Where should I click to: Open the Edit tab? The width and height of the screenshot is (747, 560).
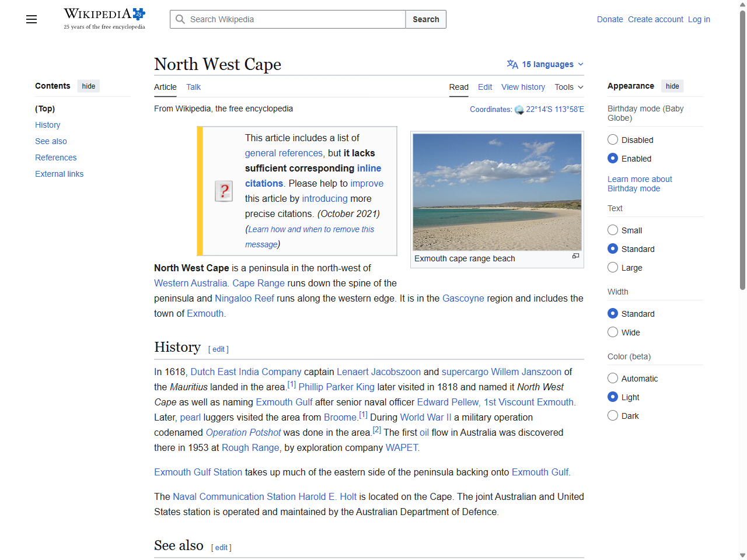click(485, 87)
